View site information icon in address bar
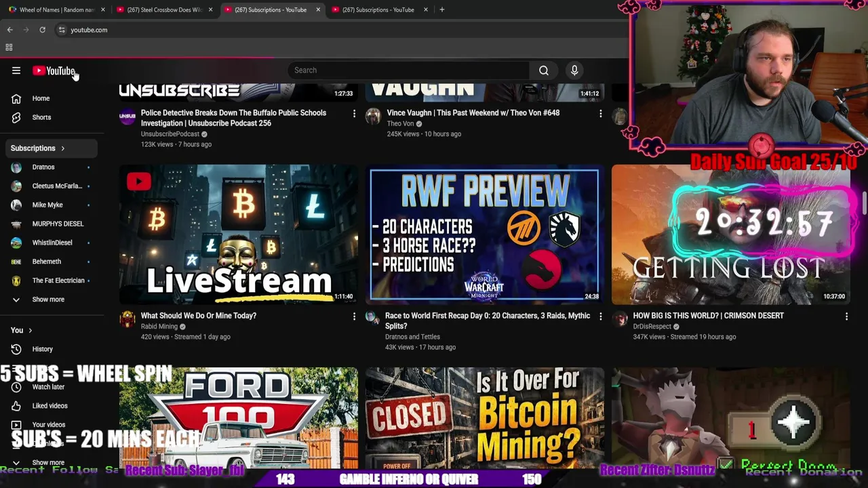This screenshot has width=868, height=488. point(62,30)
